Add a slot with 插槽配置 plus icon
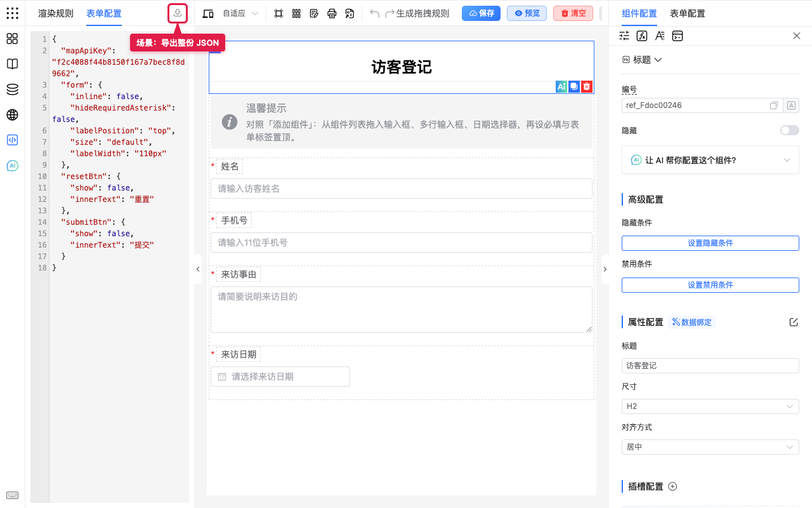 673,486
